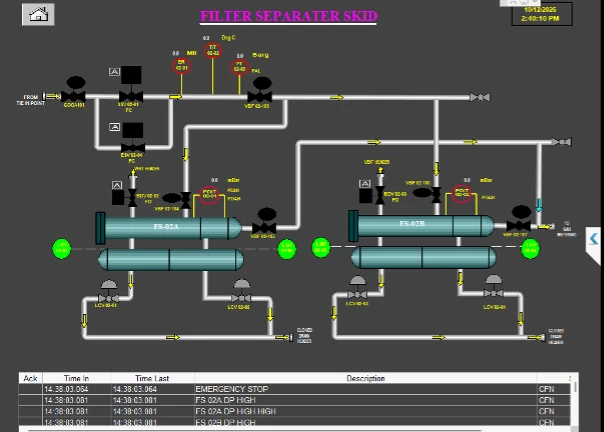This screenshot has height=432, width=604.
Task: Open the green level indicator left of FS-02A
Action: (x=62, y=249)
